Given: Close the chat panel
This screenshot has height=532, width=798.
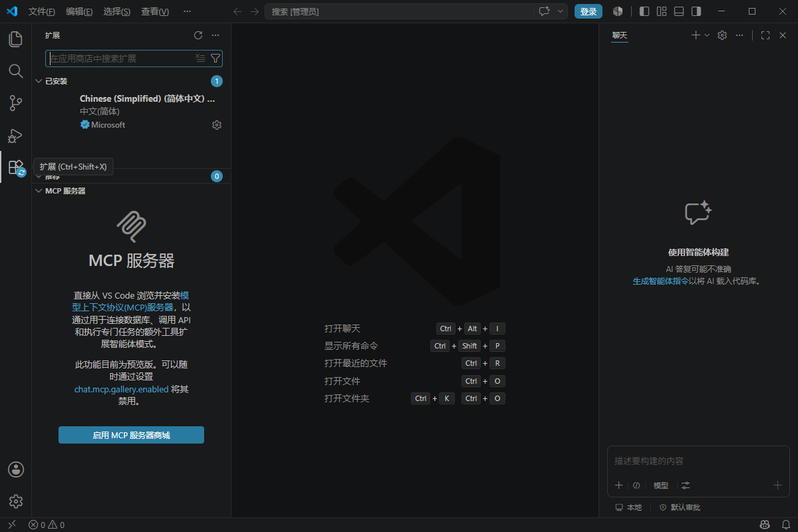Looking at the screenshot, I should tap(783, 35).
